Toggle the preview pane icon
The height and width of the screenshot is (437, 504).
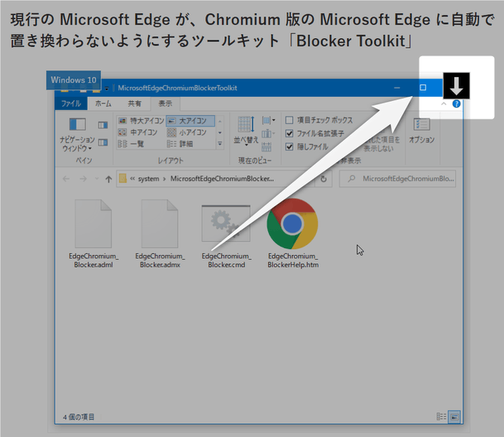pyautogui.click(x=103, y=125)
